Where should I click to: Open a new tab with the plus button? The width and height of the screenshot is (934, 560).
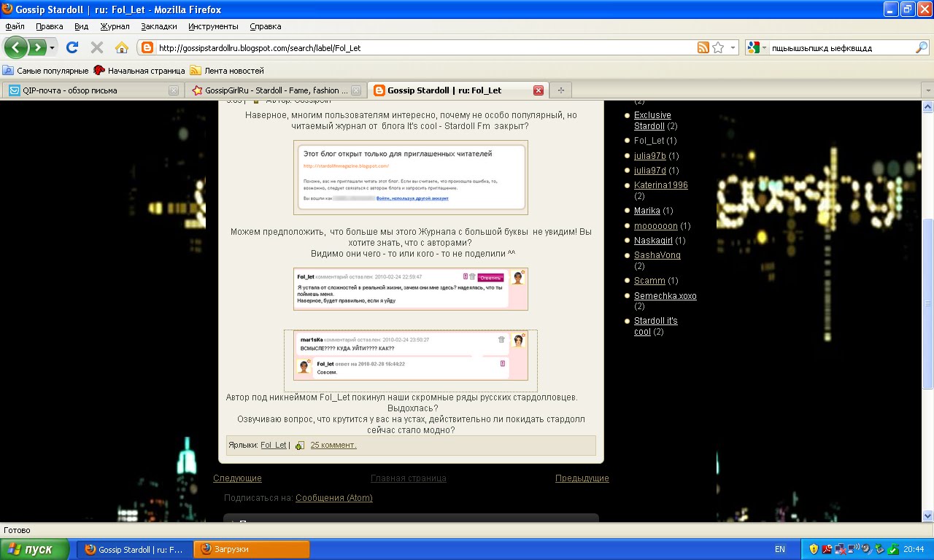click(x=561, y=90)
